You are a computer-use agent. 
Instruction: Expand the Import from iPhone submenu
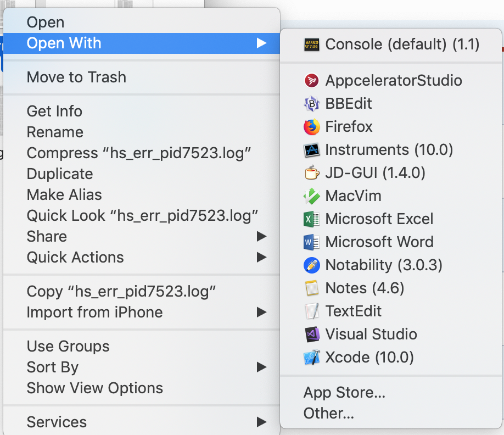pos(261,313)
